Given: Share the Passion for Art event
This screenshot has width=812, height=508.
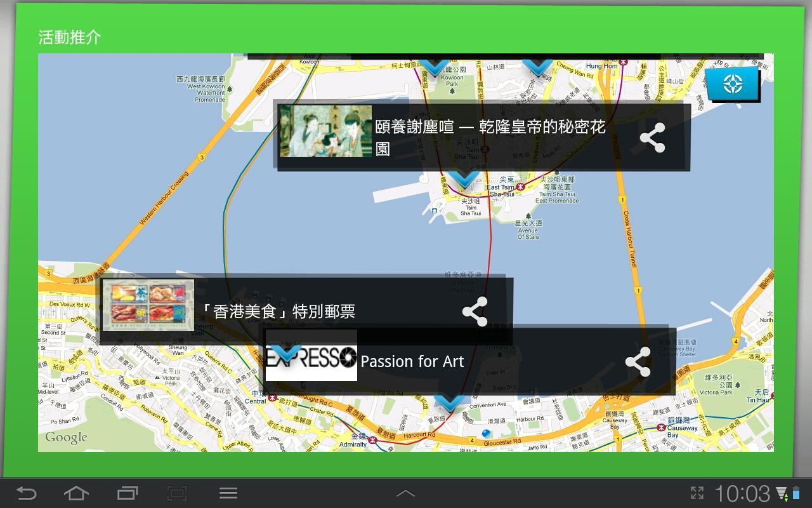Looking at the screenshot, I should [x=636, y=362].
